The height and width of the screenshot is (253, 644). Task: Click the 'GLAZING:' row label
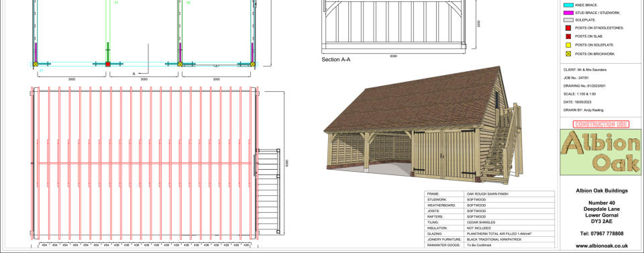435,234
